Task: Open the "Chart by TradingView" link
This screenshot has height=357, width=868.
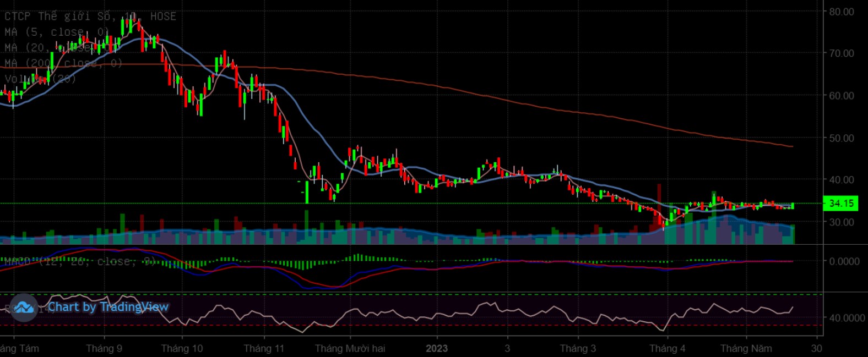Action: pyautogui.click(x=107, y=307)
